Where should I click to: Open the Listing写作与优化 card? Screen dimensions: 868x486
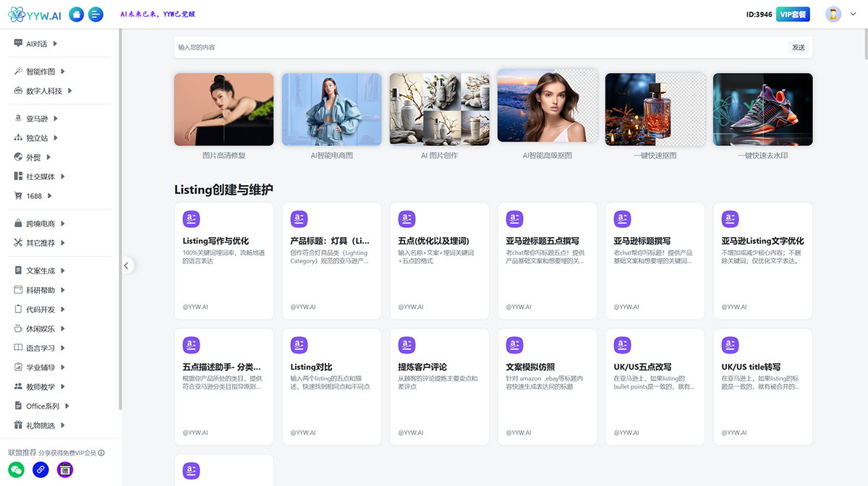224,260
